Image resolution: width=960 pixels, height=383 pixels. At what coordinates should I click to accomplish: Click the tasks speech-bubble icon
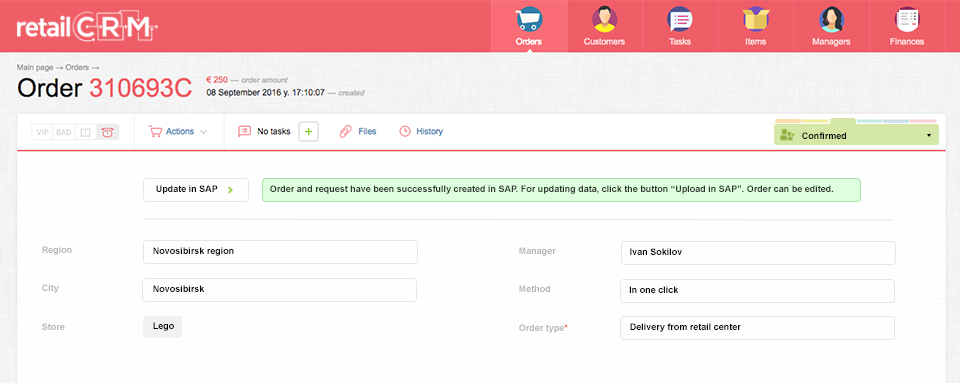[x=244, y=132]
